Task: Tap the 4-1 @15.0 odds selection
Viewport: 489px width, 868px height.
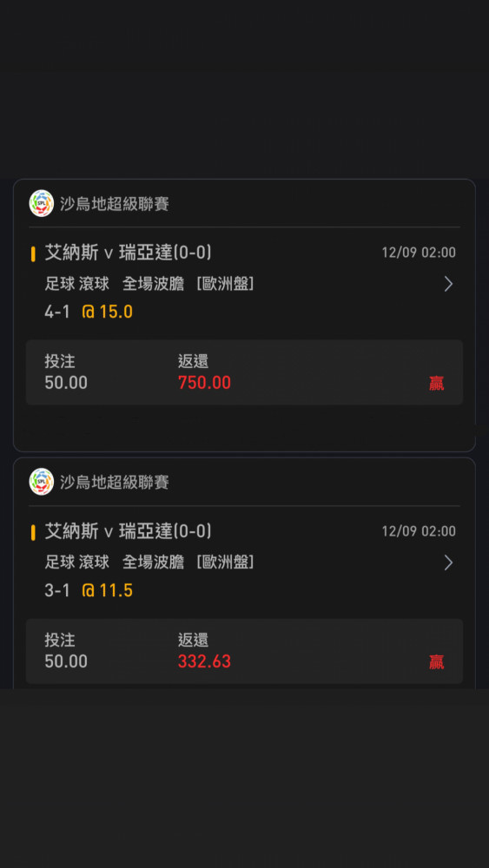Action: point(89,312)
